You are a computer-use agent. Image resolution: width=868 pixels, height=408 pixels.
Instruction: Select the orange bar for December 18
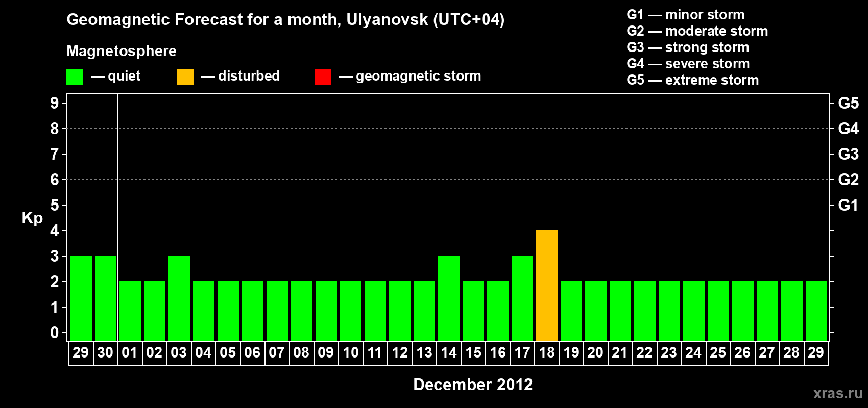(x=547, y=285)
